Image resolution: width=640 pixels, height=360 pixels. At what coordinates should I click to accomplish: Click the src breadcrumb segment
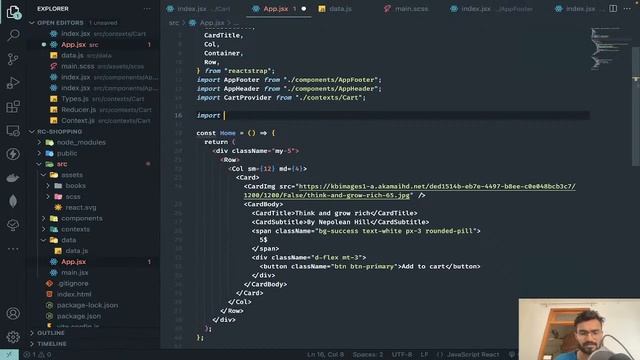pyautogui.click(x=174, y=23)
